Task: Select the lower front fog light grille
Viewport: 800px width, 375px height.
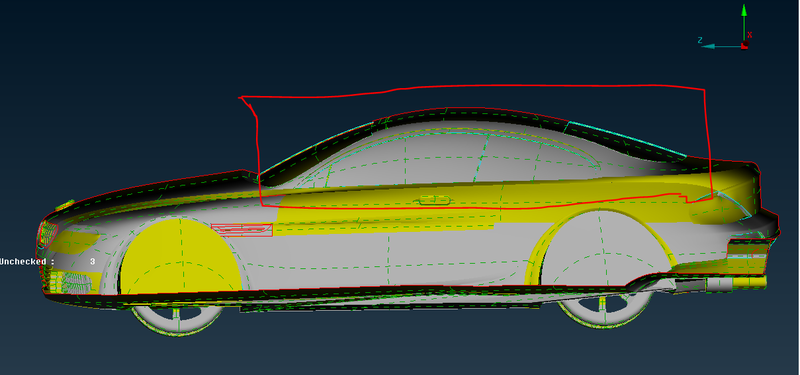Action: (x=70, y=282)
